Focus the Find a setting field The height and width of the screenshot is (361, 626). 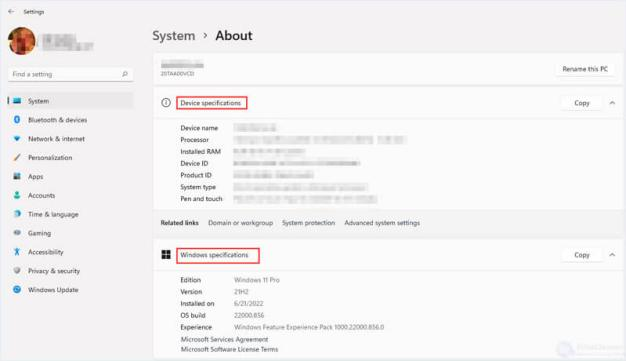coord(70,74)
